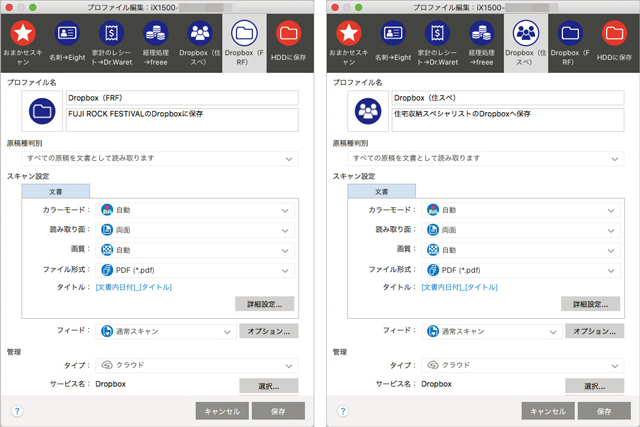Select HDDに保存 profile icon in right window

614,33
